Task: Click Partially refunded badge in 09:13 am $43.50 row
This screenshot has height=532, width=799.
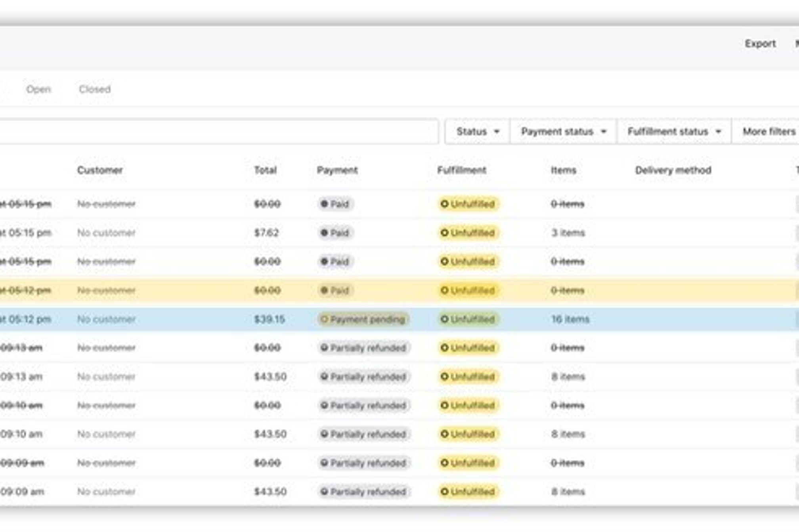Action: click(x=363, y=376)
